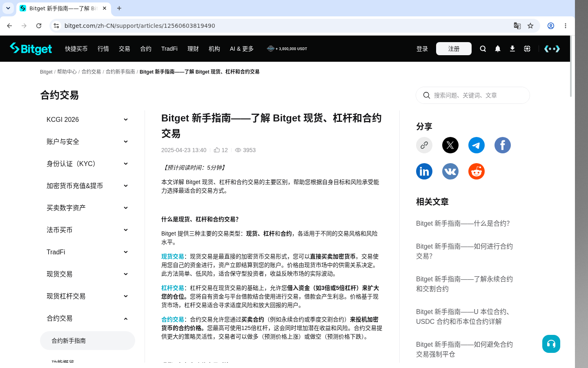This screenshot has height=368, width=588.
Task: Expand the KCGI 2026 section
Action: (x=87, y=119)
